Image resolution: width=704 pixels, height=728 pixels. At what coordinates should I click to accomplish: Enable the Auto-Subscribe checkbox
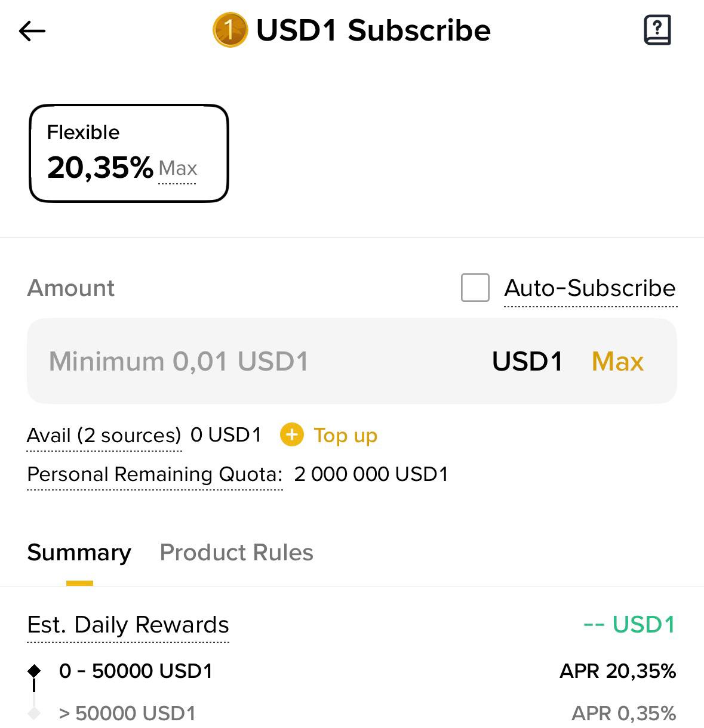(x=475, y=288)
